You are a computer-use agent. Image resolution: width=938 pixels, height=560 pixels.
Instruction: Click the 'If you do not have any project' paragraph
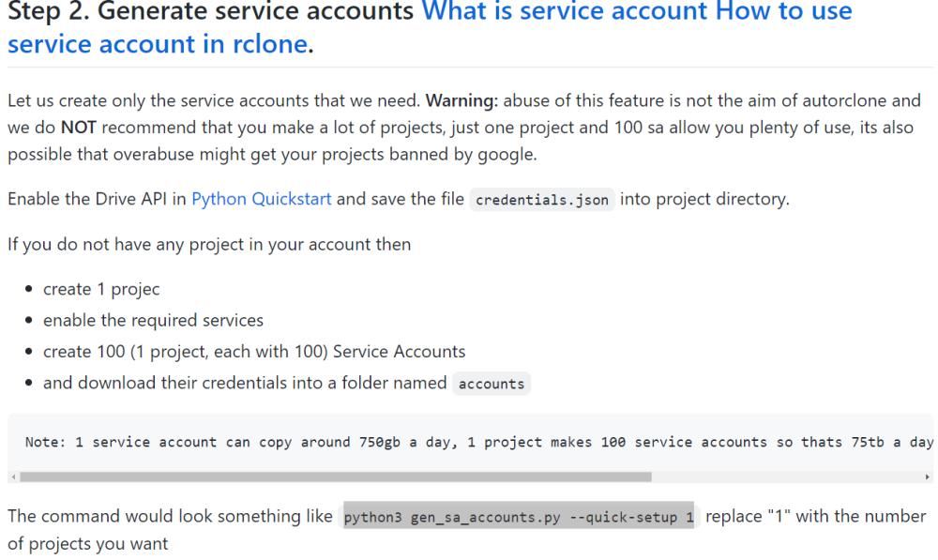pyautogui.click(x=209, y=245)
